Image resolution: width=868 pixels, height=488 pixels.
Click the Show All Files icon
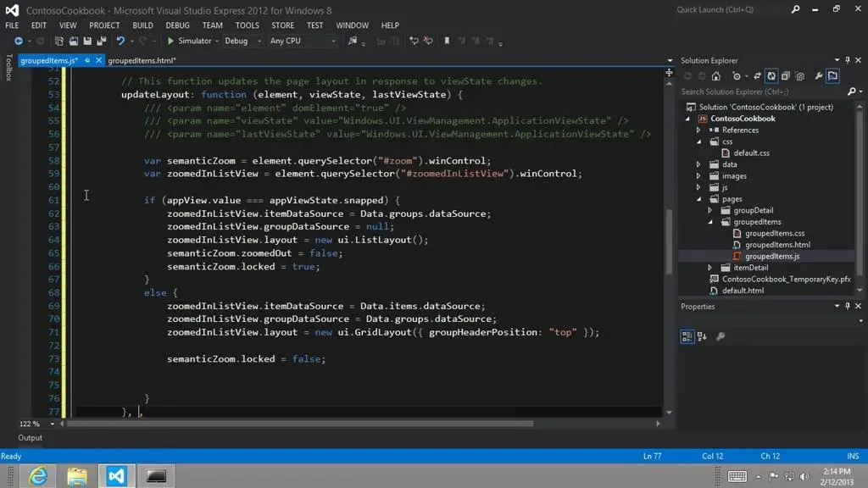pyautogui.click(x=800, y=76)
